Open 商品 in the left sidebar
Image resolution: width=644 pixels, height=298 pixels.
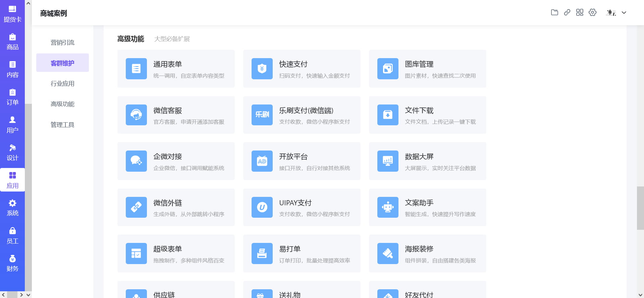(x=12, y=42)
